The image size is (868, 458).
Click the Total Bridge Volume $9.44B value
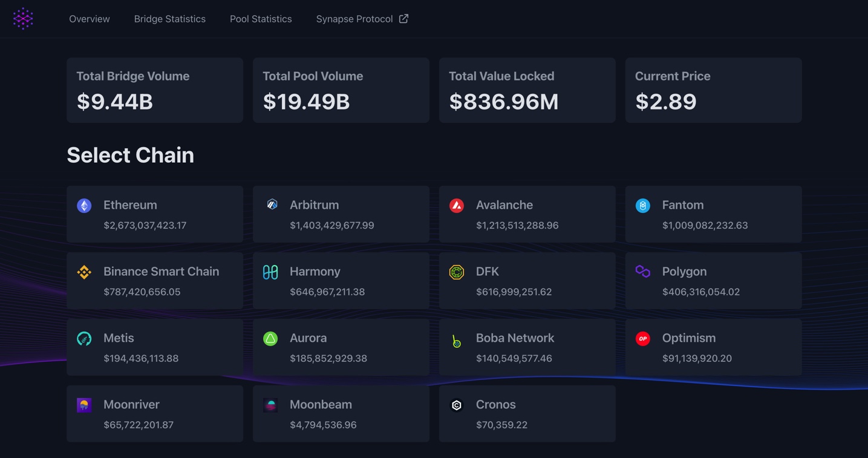point(115,102)
